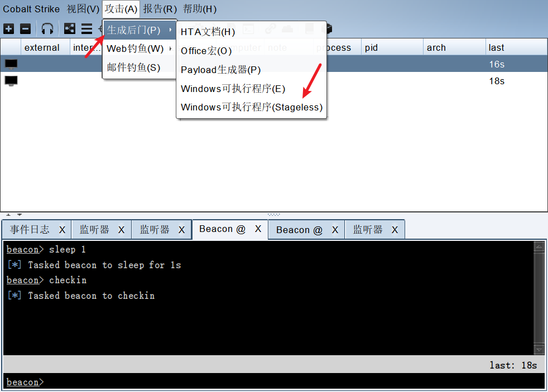
Task: Expand the Web钓鱼(W) submenu arrow
Action: pyautogui.click(x=170, y=49)
